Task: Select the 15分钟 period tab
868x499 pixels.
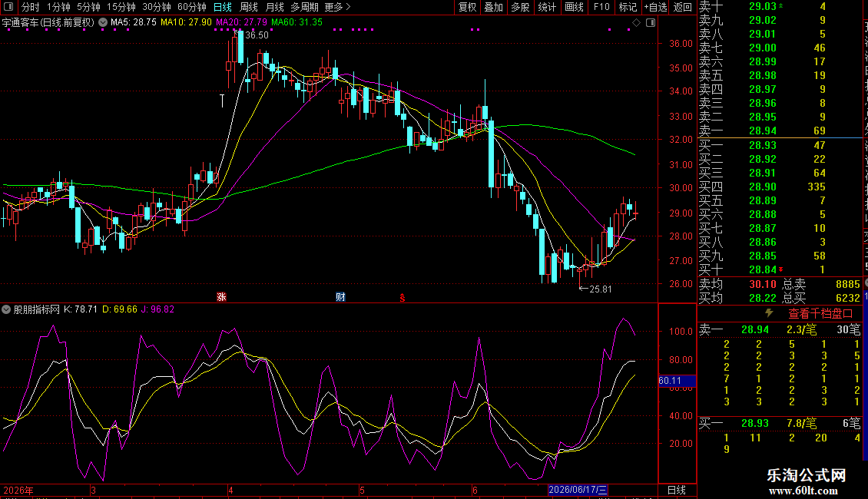Action: click(x=121, y=7)
